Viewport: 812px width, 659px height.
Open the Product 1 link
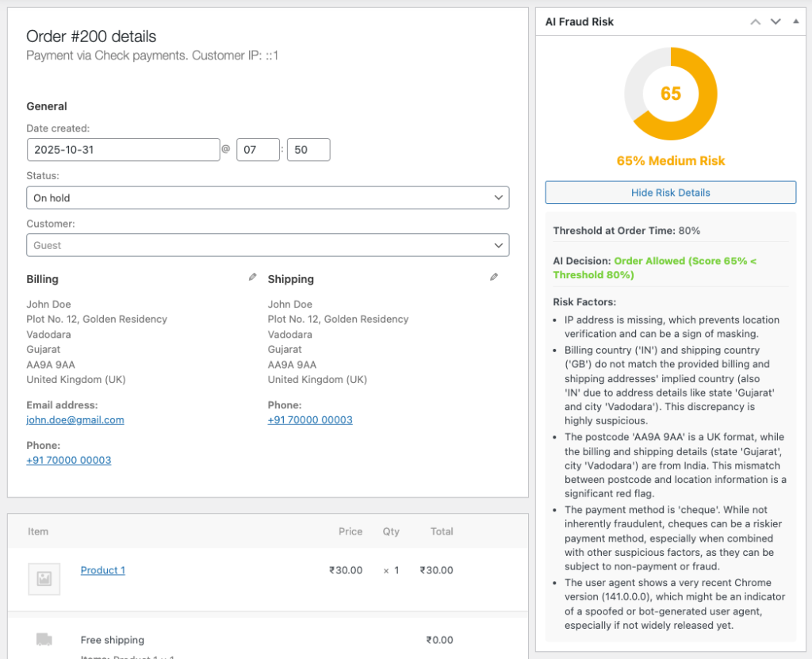click(x=103, y=570)
